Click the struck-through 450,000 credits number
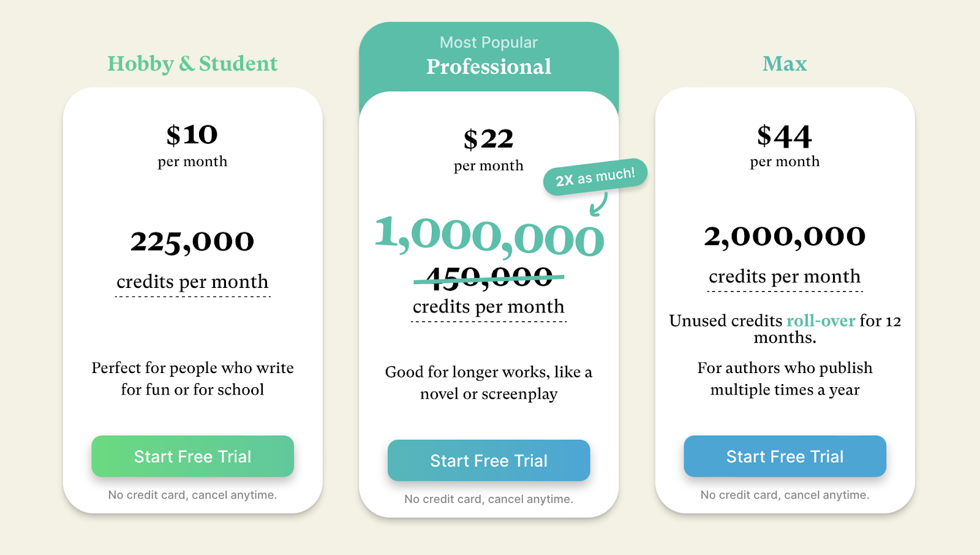The width and height of the screenshot is (980, 555). click(489, 277)
